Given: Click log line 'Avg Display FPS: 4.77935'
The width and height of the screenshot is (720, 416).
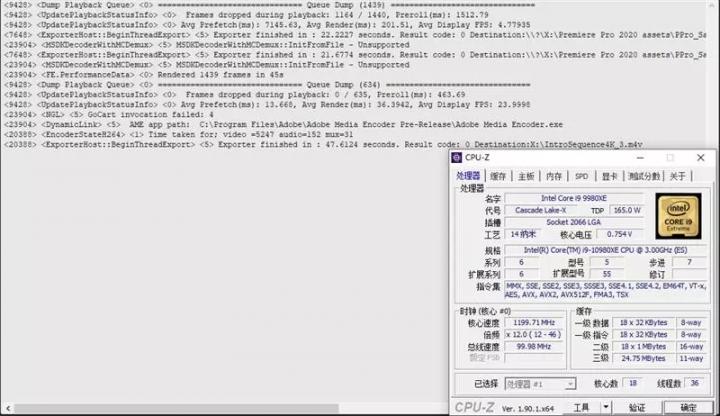Looking at the screenshot, I should coord(267,25).
